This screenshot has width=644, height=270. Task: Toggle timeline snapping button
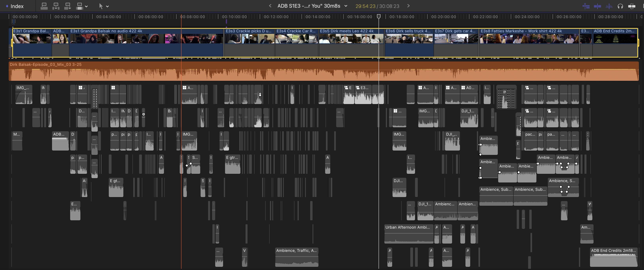632,6
